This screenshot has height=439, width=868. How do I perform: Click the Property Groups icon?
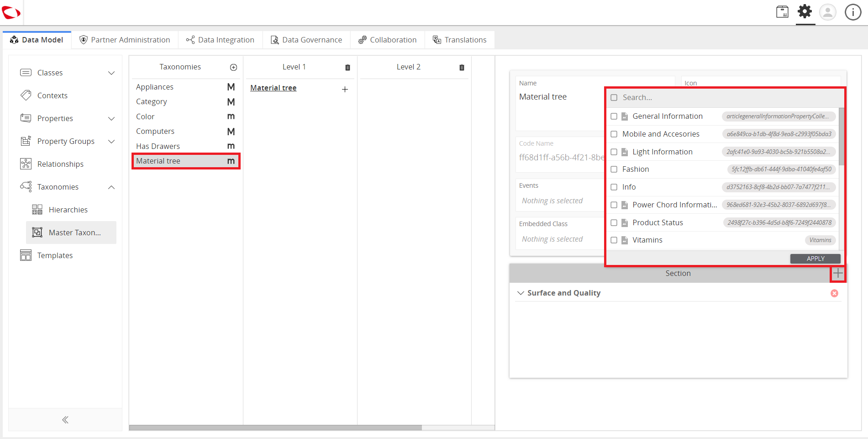(x=26, y=141)
